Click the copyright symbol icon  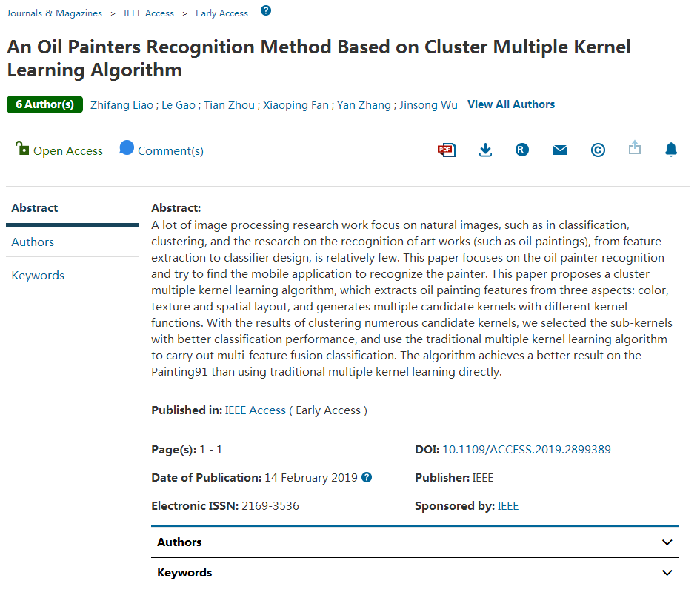click(598, 150)
